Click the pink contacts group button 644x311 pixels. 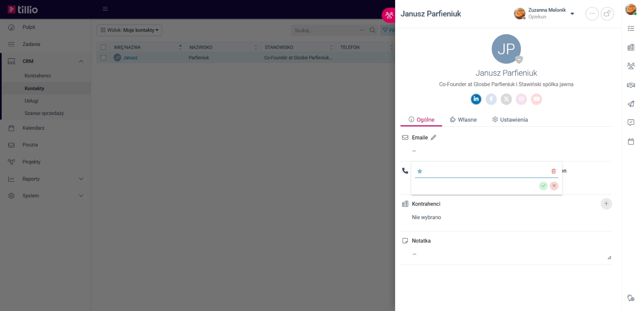pos(388,15)
